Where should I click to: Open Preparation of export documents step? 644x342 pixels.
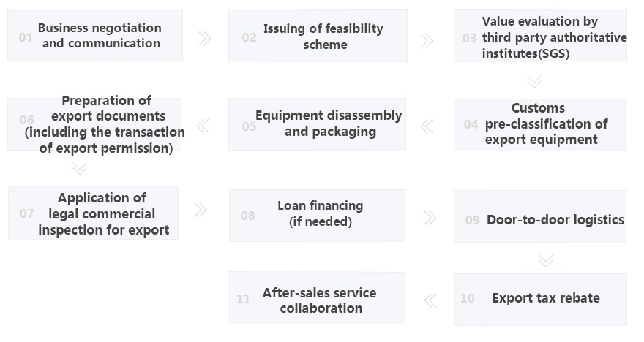point(94,124)
